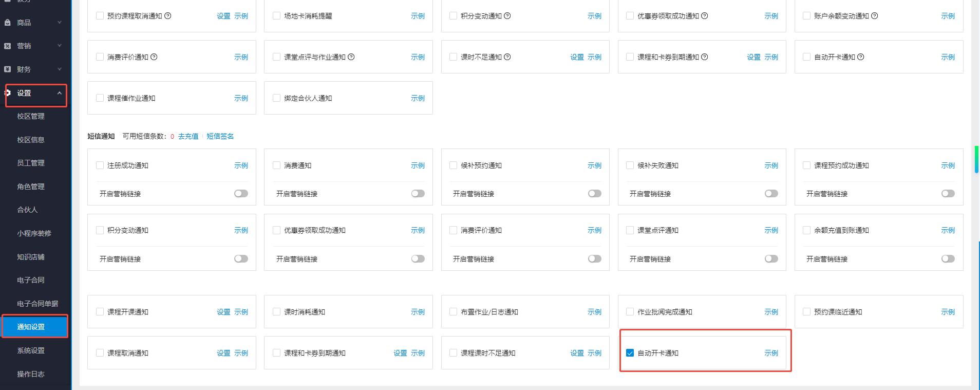The image size is (980, 390).
Task: Check the 预约课临近通知 checkbox
Action: (x=806, y=312)
